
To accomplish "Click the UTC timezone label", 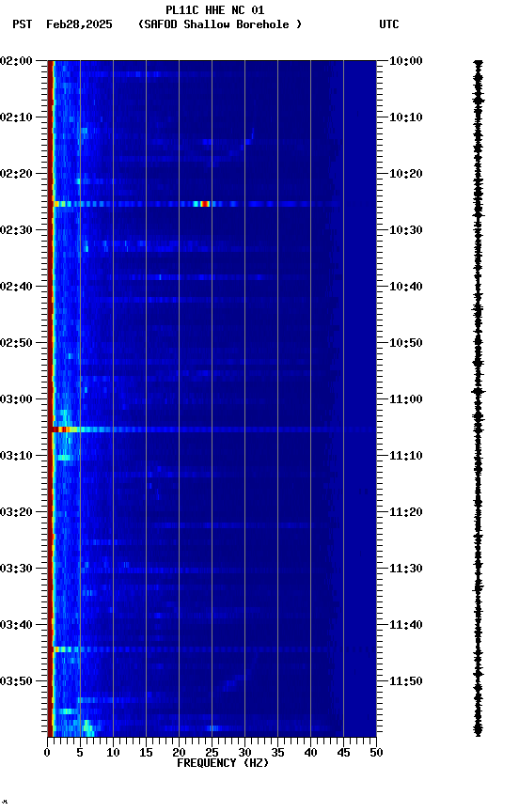I will click(389, 24).
